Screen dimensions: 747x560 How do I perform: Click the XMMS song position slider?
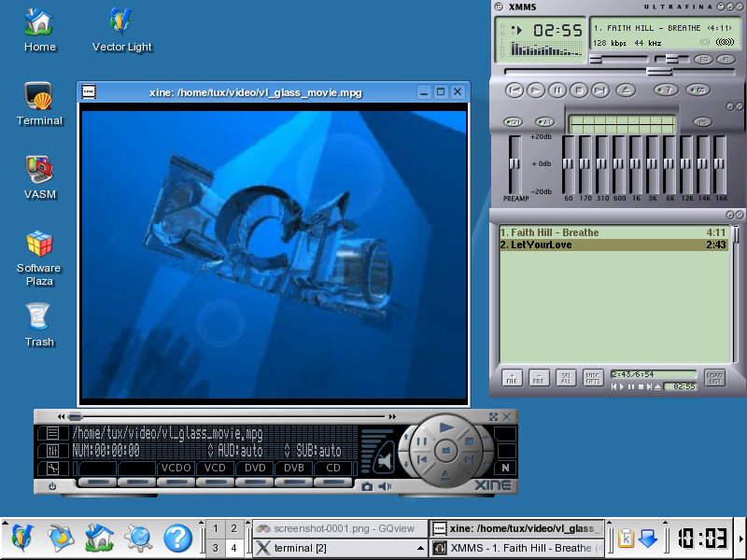[659, 71]
